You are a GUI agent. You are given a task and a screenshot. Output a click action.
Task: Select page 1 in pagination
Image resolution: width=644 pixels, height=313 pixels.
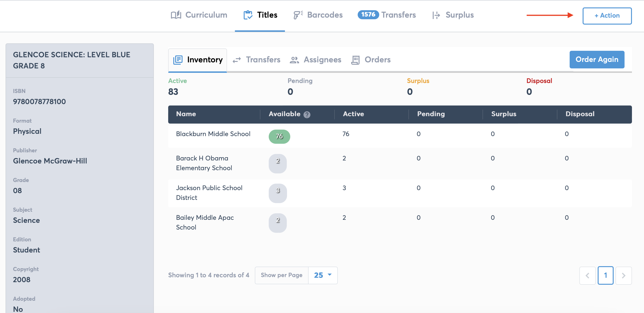[x=605, y=275]
